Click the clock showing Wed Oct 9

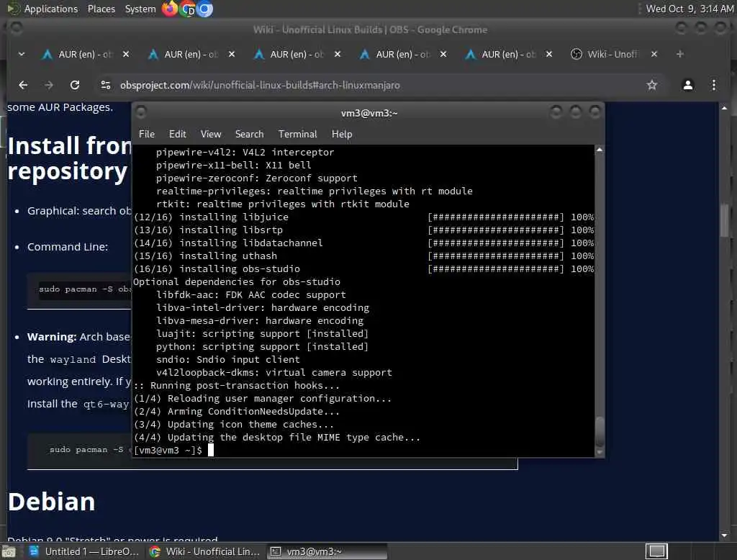coord(689,9)
